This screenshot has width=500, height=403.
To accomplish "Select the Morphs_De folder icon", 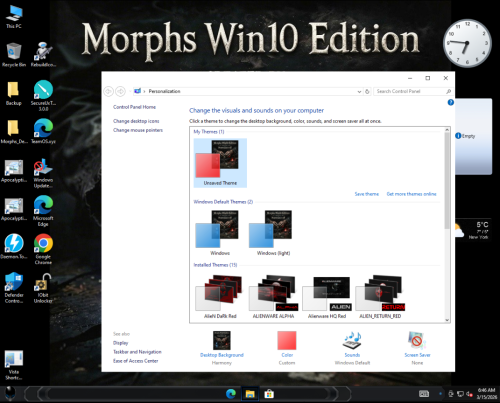I will pyautogui.click(x=14, y=132).
